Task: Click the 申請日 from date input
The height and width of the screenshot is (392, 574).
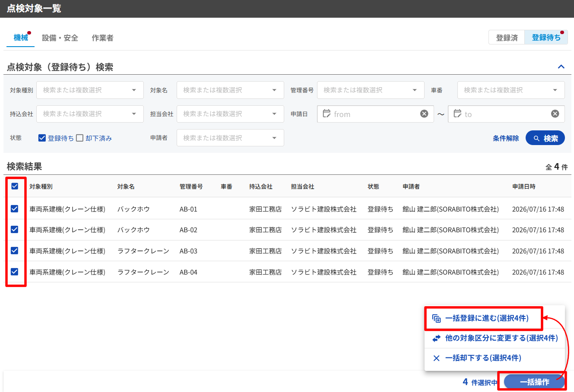Action: 375,114
